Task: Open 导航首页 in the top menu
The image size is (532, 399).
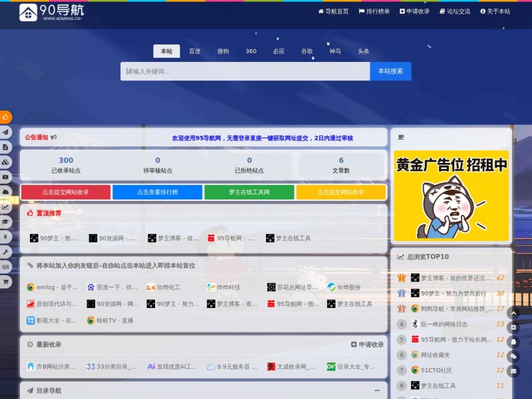Action: click(x=333, y=11)
